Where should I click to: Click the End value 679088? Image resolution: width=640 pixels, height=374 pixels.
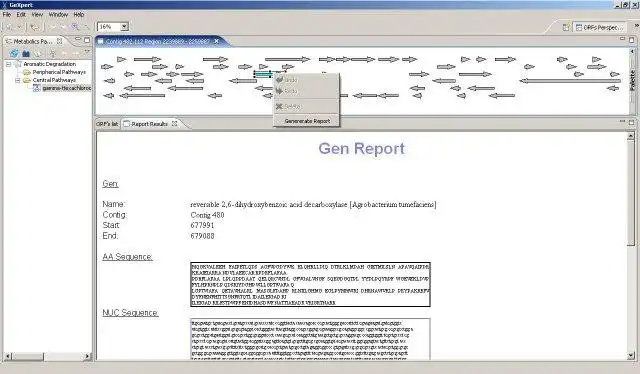pyautogui.click(x=202, y=236)
